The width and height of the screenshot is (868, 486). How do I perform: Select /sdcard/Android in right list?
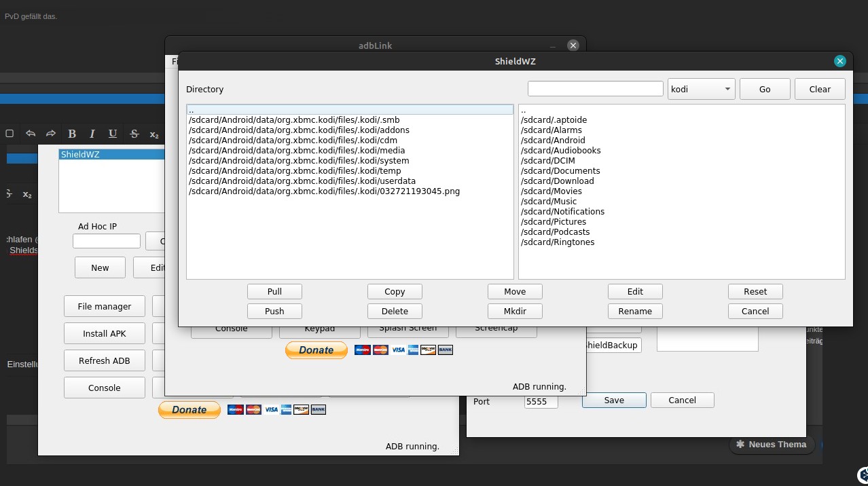click(681, 141)
